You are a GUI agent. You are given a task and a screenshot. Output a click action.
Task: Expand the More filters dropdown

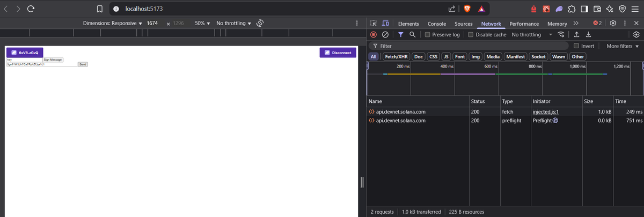point(623,46)
